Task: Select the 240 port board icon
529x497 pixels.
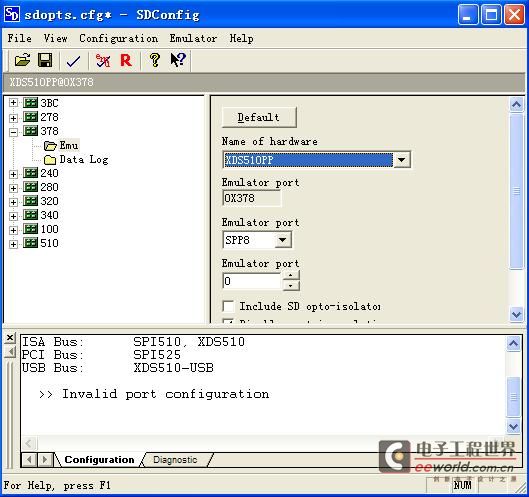Action: pyautogui.click(x=30, y=173)
